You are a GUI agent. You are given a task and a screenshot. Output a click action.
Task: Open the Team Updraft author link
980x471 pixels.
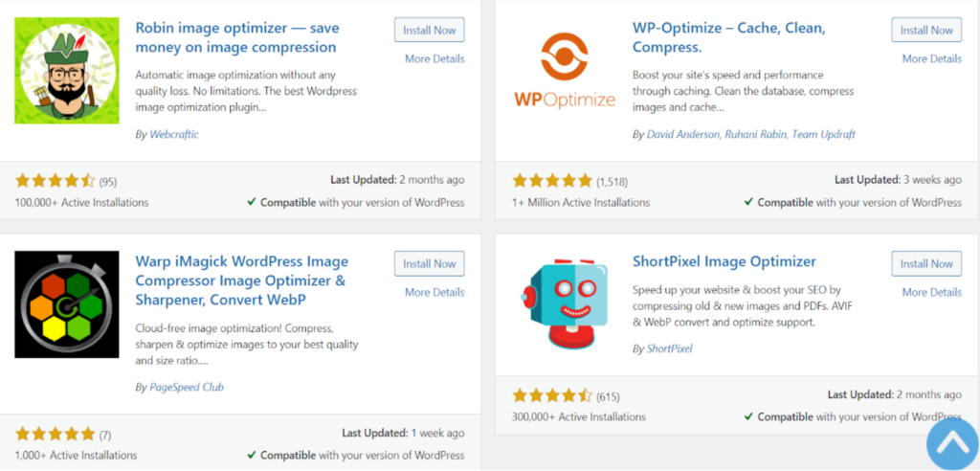point(824,134)
